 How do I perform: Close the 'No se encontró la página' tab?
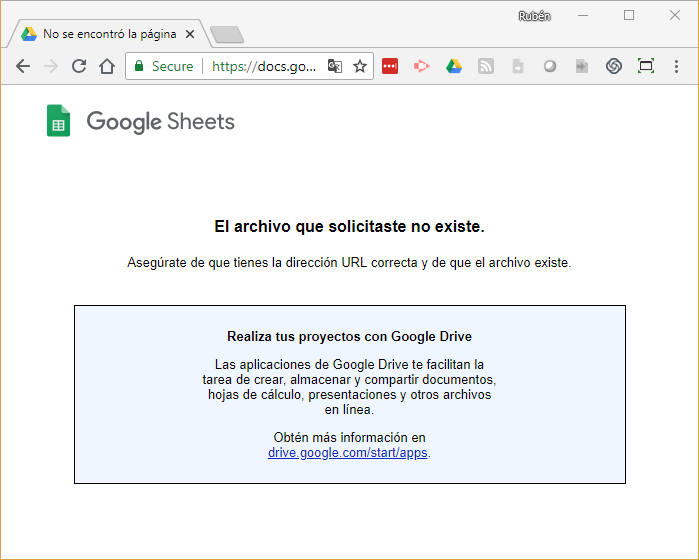tap(190, 34)
